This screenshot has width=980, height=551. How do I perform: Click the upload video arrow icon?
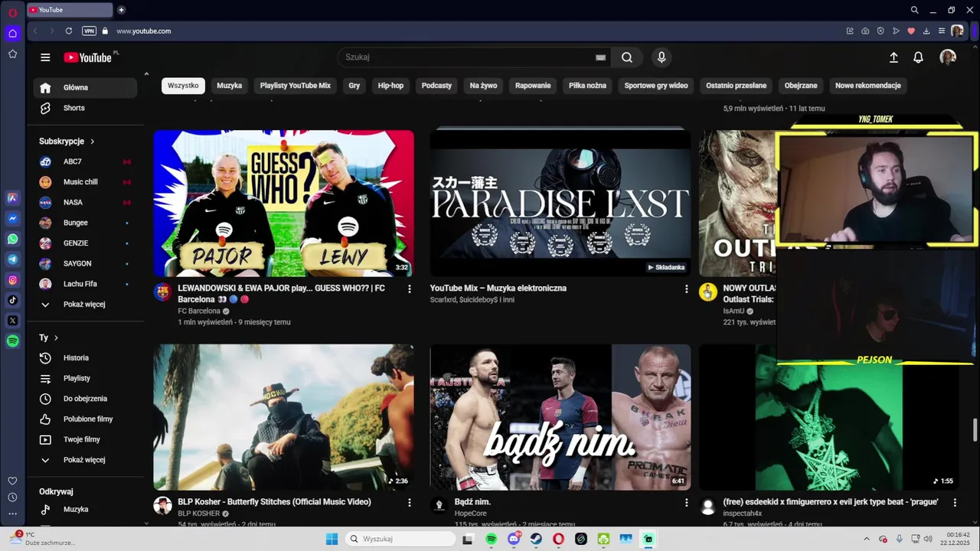click(x=893, y=57)
